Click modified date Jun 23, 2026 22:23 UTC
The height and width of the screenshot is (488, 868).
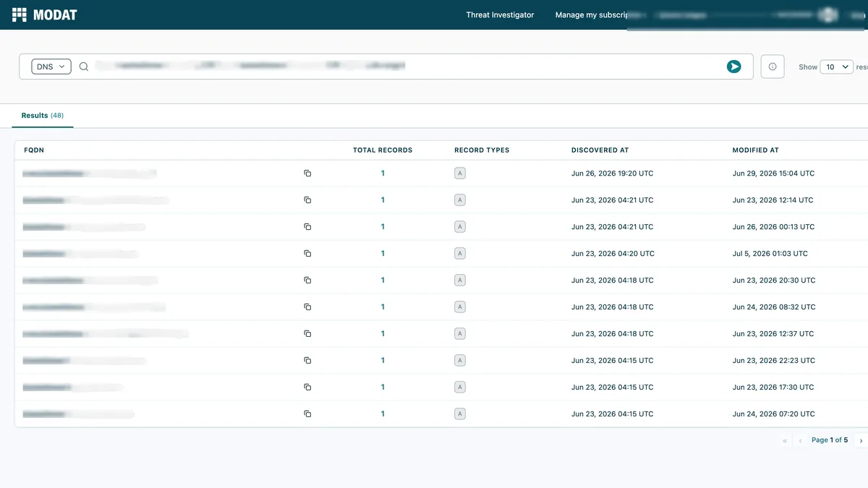pyautogui.click(x=774, y=361)
